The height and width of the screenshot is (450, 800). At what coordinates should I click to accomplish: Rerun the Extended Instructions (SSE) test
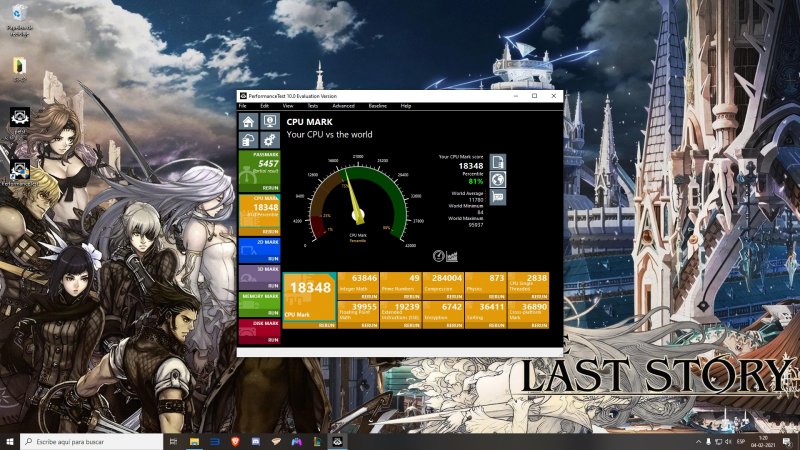411,325
